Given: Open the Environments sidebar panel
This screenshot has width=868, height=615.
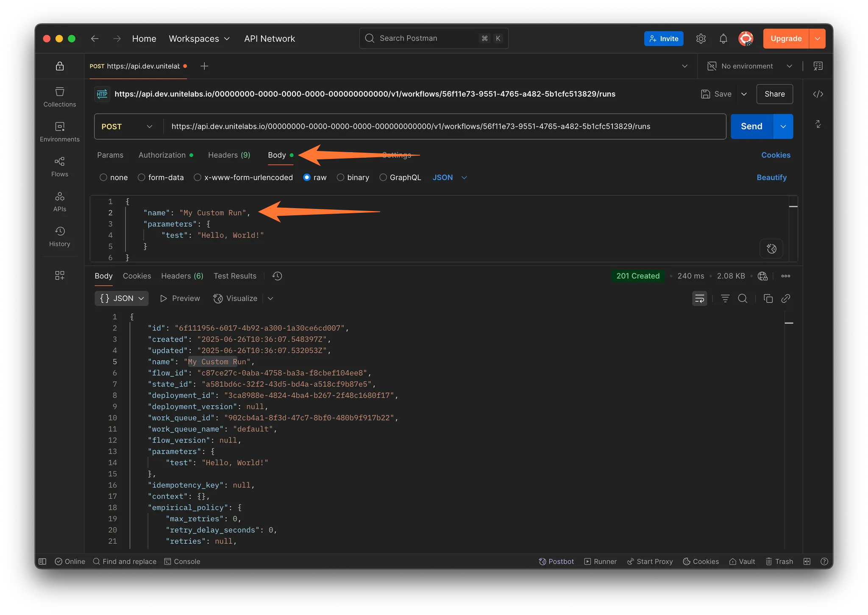Looking at the screenshot, I should (59, 132).
